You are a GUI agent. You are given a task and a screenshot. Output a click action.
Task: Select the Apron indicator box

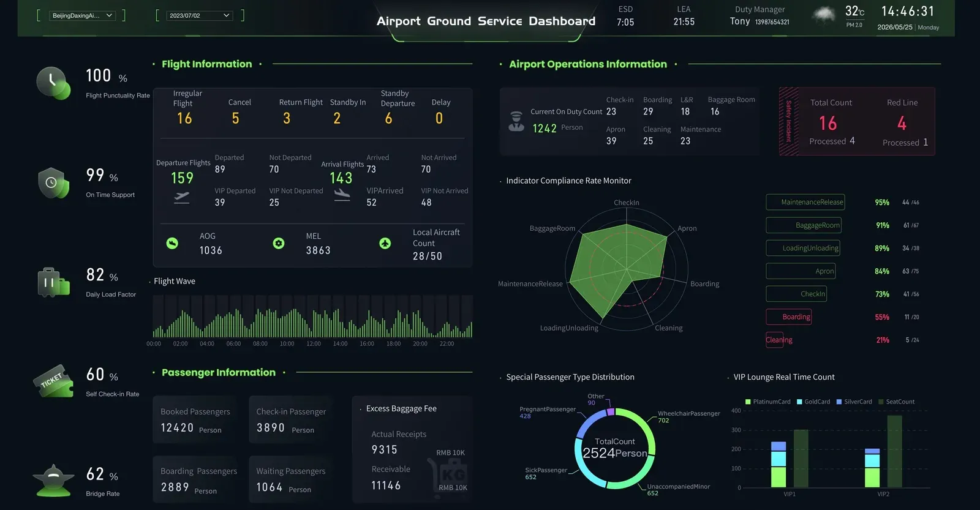coord(801,271)
